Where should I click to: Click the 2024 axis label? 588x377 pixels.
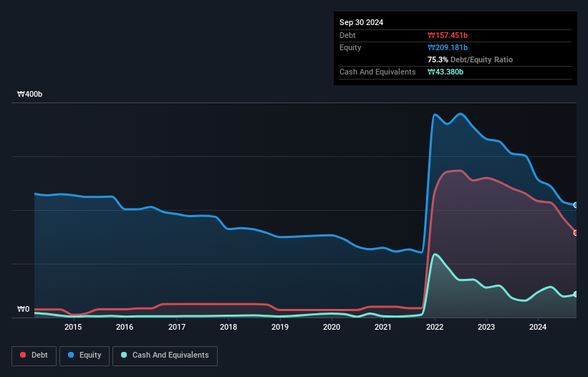click(x=538, y=327)
